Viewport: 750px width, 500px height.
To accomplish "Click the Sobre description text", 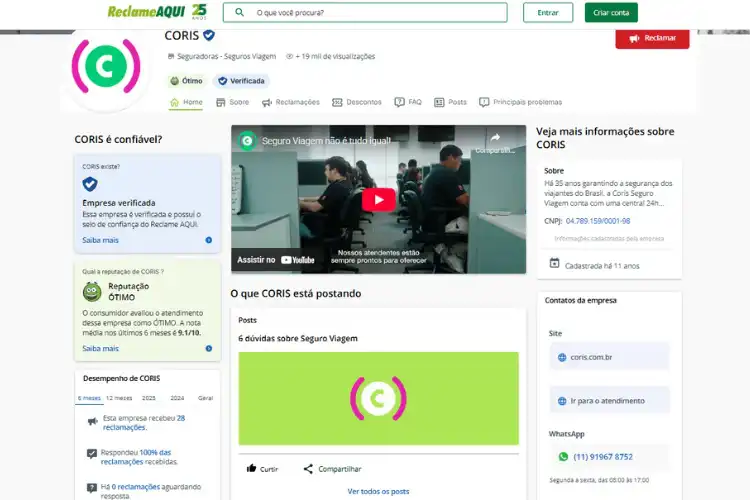I will click(608, 193).
